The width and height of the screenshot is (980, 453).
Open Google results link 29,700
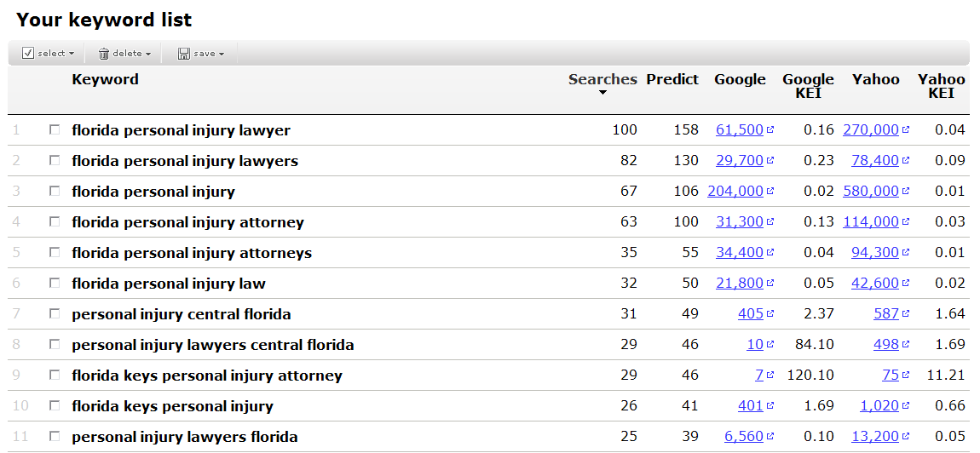(x=739, y=161)
